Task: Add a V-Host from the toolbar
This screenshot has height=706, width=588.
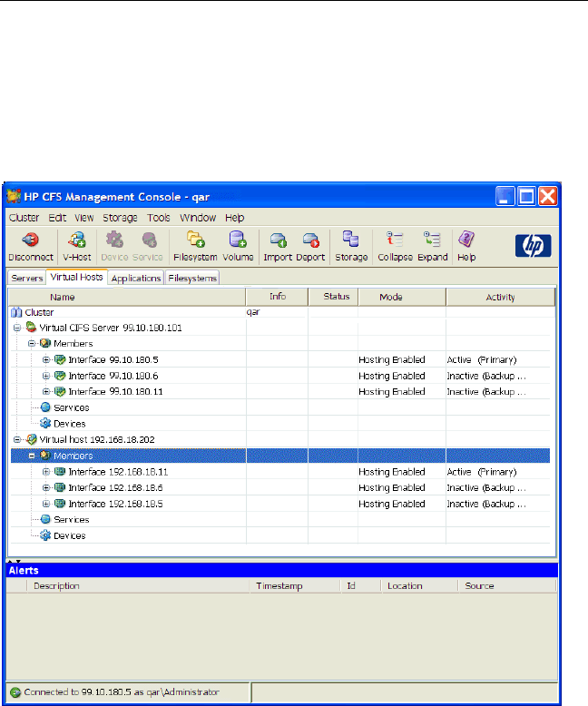Action: pyautogui.click(x=77, y=240)
